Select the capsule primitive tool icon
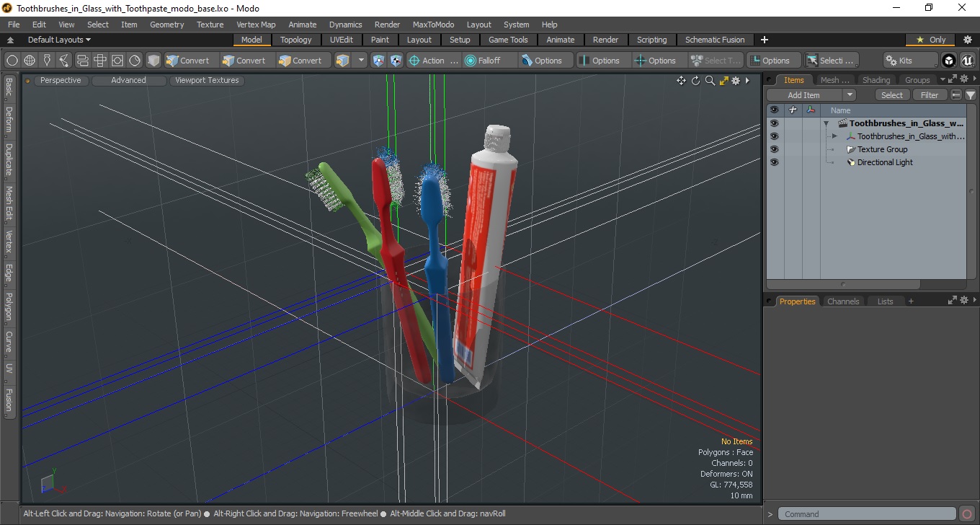The image size is (980, 525). click(82, 61)
